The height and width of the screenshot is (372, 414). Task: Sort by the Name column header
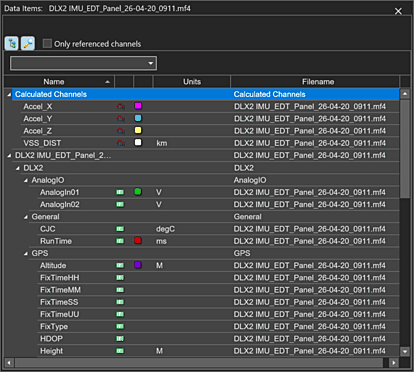pyautogui.click(x=59, y=82)
